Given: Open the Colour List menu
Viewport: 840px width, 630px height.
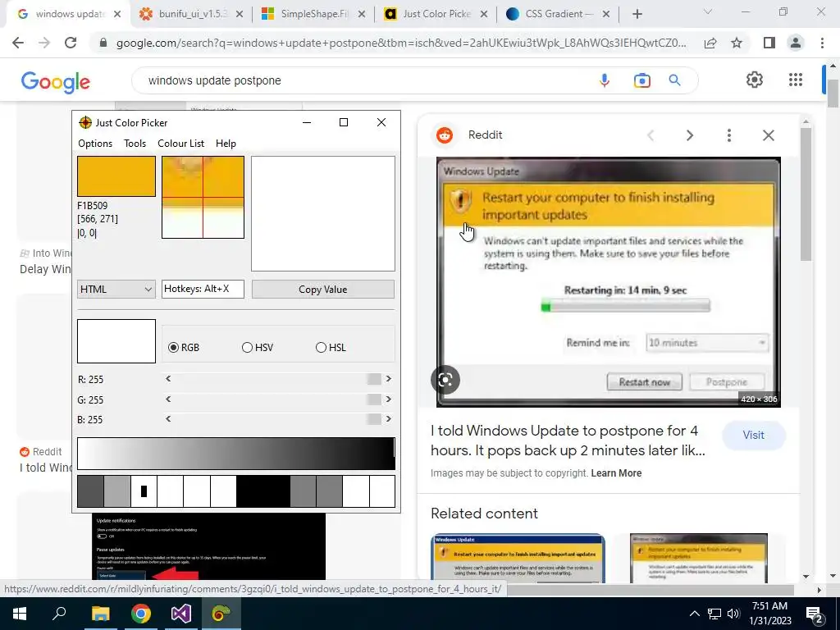Looking at the screenshot, I should point(181,144).
